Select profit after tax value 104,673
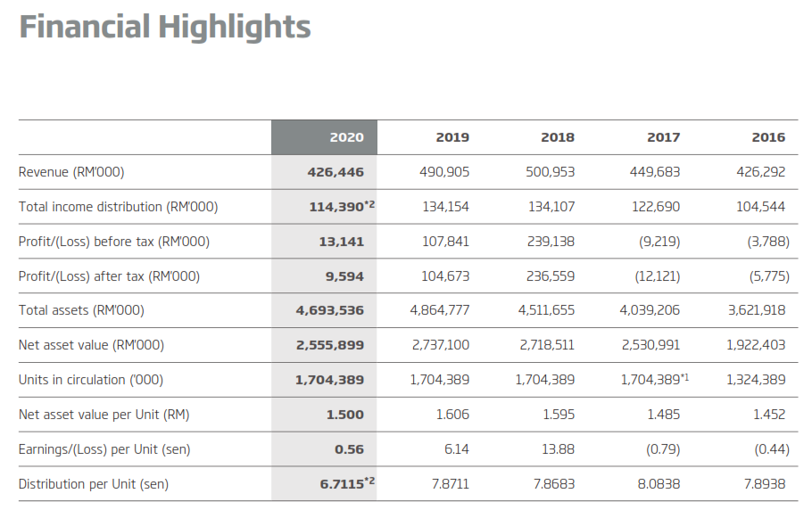The width and height of the screenshot is (812, 510). [445, 276]
